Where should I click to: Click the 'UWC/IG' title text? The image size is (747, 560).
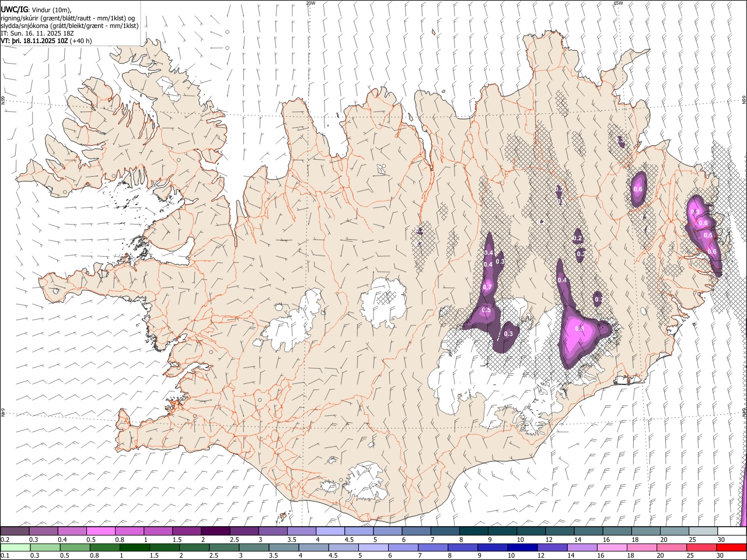(13, 9)
